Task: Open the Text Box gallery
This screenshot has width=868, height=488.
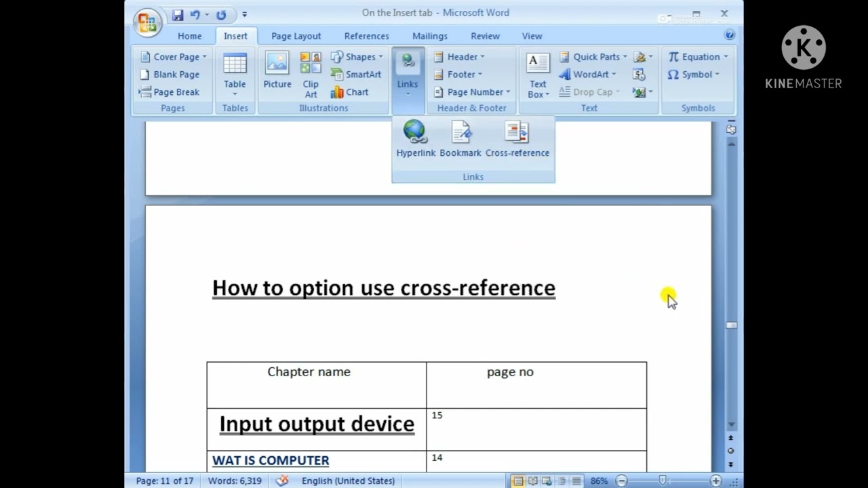Action: [x=538, y=75]
